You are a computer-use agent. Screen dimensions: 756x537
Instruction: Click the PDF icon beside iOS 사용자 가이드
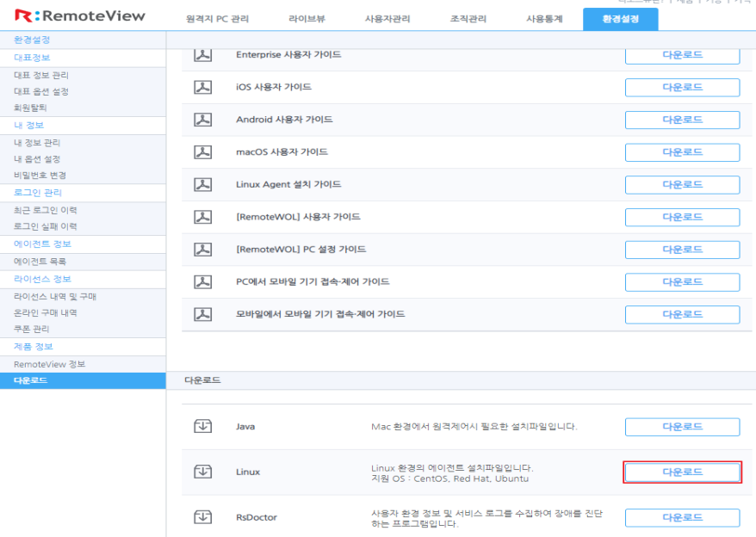[202, 87]
